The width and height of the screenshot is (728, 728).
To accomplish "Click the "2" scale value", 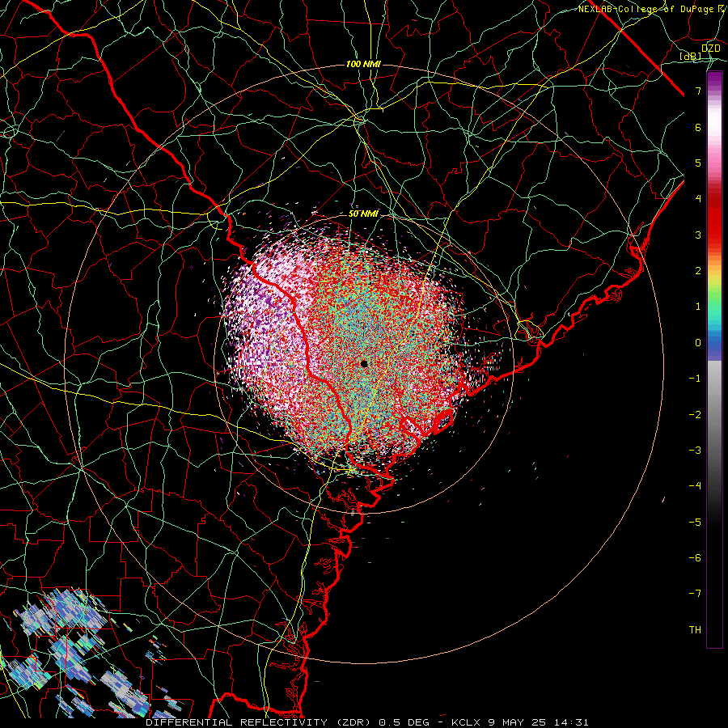I will [x=698, y=271].
